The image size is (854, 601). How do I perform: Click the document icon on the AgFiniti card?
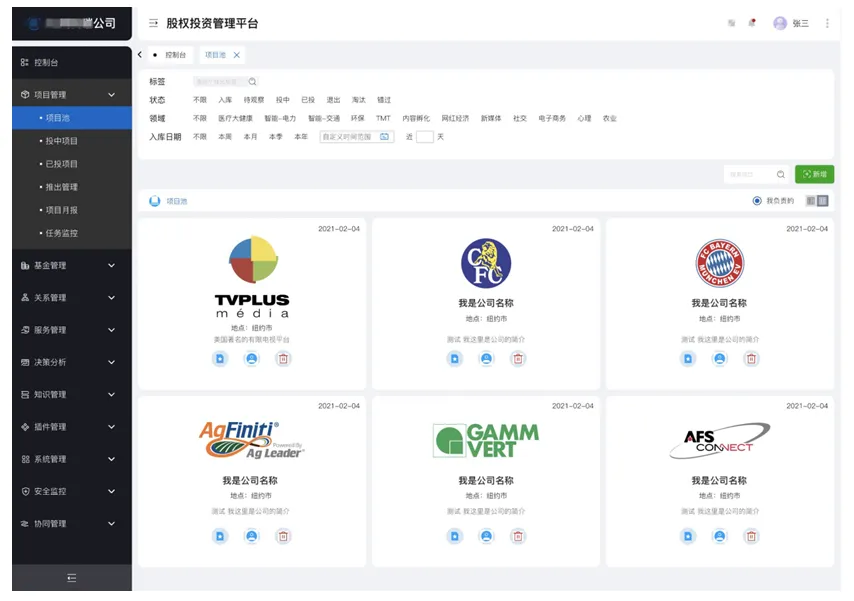click(220, 537)
